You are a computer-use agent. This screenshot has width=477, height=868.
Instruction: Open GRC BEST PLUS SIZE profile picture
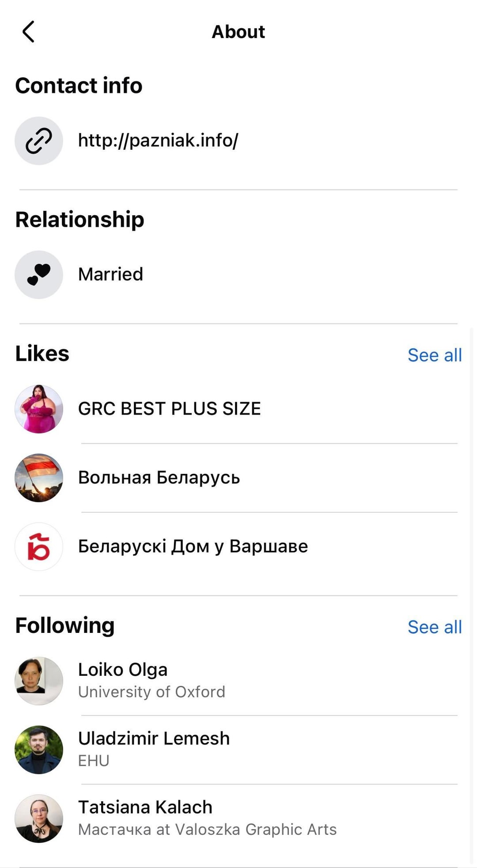coord(39,409)
